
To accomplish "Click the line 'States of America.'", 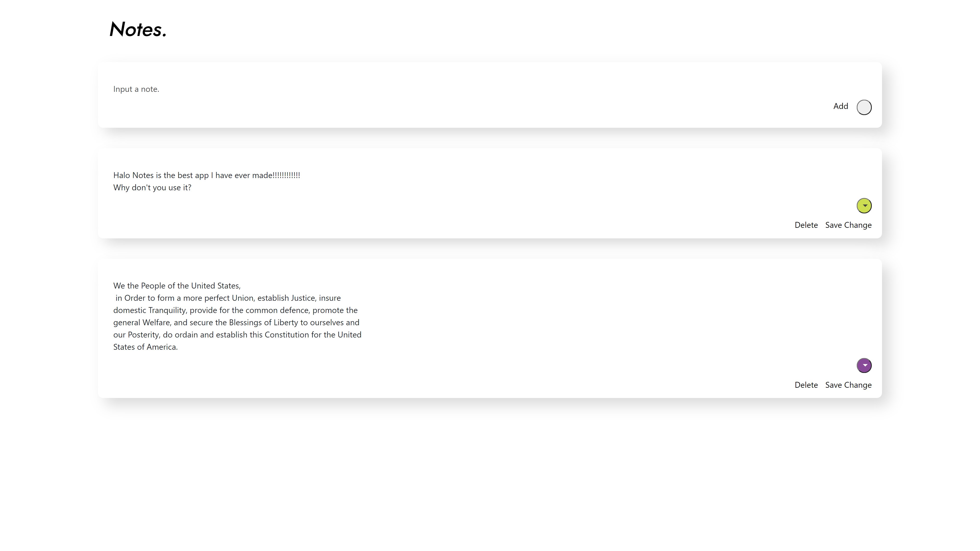I will (145, 347).
